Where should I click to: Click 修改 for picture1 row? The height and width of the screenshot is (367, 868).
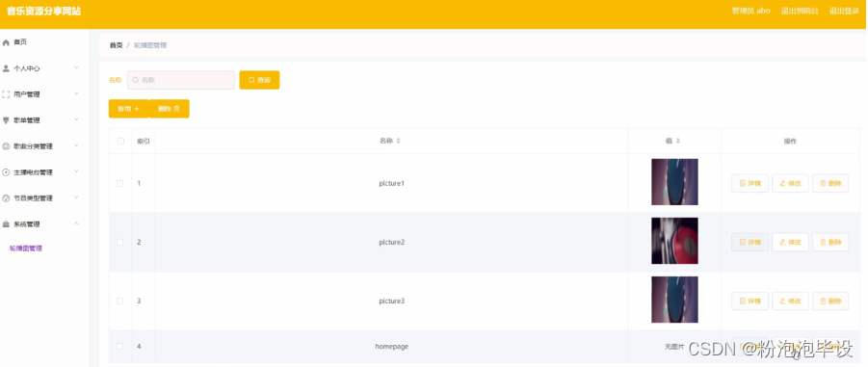click(x=790, y=183)
